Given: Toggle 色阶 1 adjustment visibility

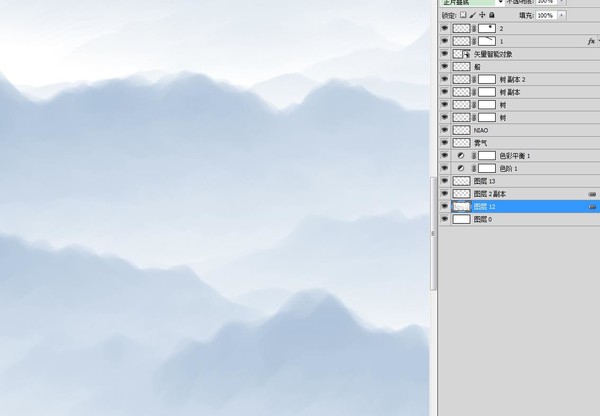Looking at the screenshot, I should point(444,168).
